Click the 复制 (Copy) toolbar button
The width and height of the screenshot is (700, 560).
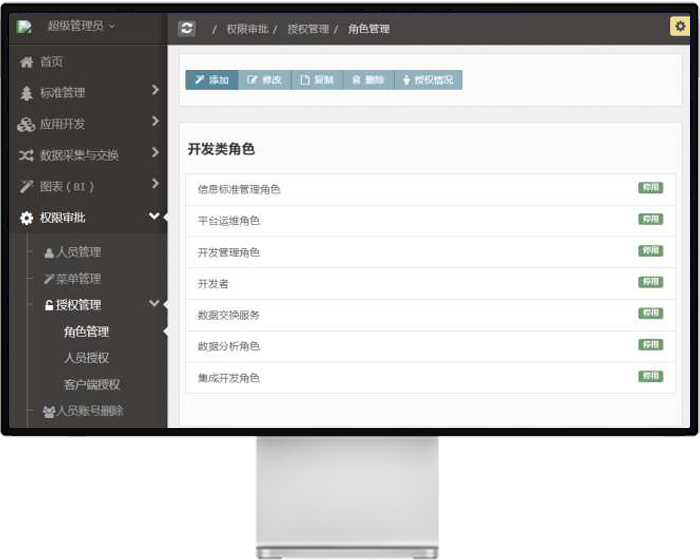317,80
